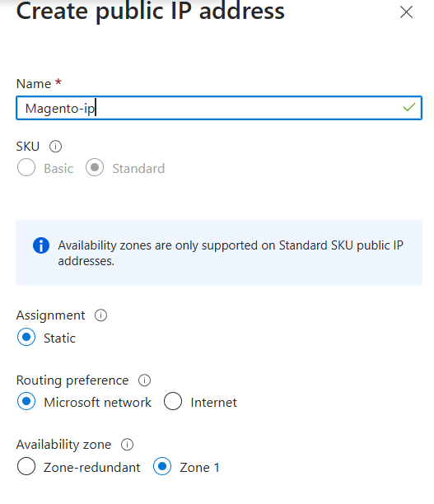This screenshot has width=434, height=504.
Task: Select Zone 1 availability zone
Action: click(162, 466)
